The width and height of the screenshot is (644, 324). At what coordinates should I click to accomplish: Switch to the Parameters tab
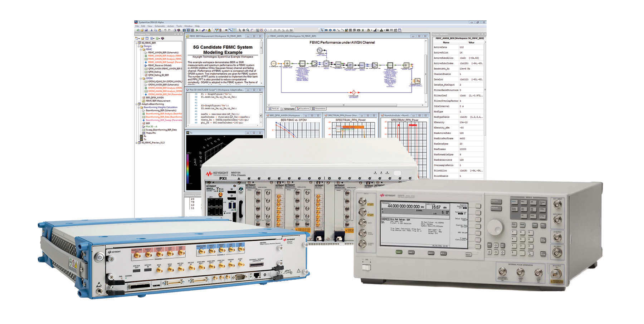(319, 109)
